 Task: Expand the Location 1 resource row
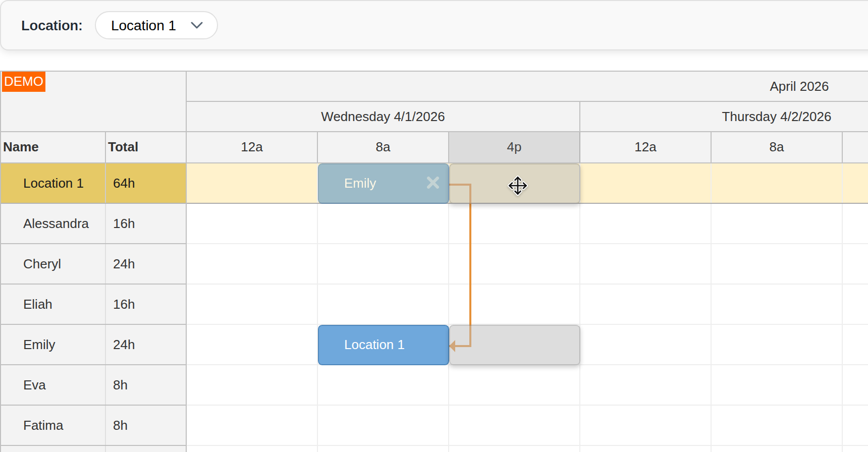pos(53,183)
